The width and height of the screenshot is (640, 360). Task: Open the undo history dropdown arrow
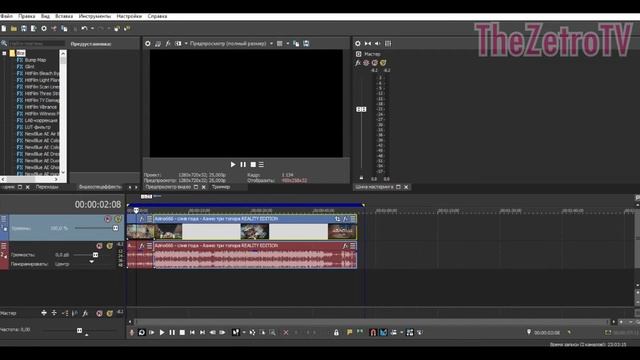tap(92, 29)
